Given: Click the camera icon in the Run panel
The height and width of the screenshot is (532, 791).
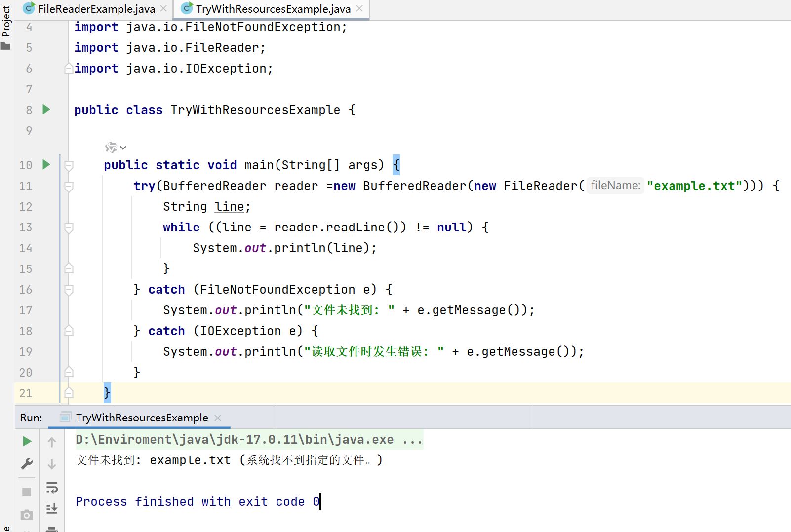Looking at the screenshot, I should (27, 515).
